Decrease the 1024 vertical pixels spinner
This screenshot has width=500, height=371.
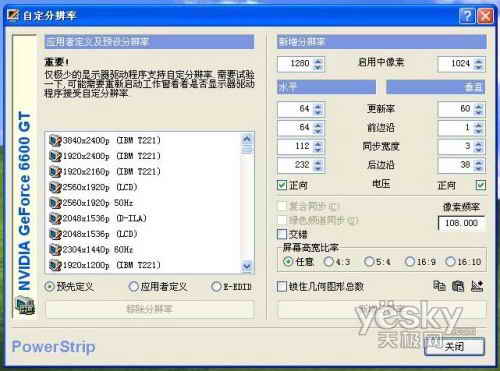[x=478, y=67]
